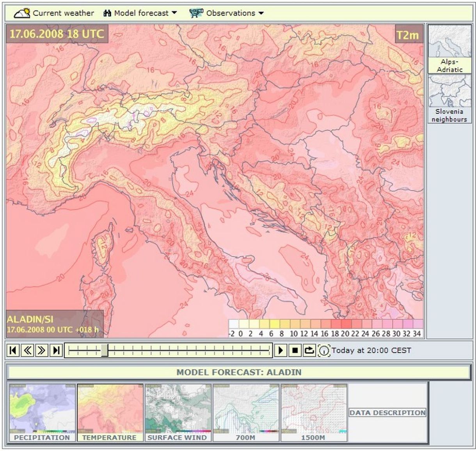Open Model forecast dropdown menu
Image resolution: width=476 pixels, height=451 pixels.
140,13
